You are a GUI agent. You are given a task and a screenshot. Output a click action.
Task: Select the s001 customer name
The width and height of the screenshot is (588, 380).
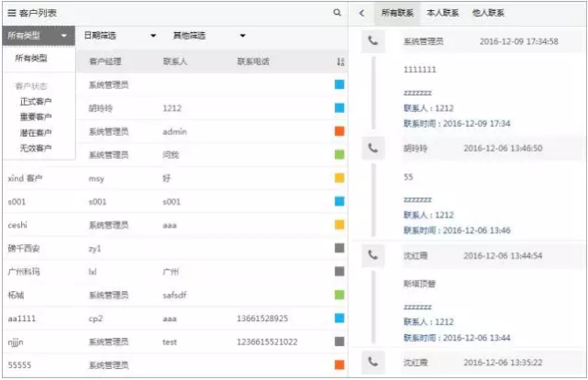tap(17, 202)
